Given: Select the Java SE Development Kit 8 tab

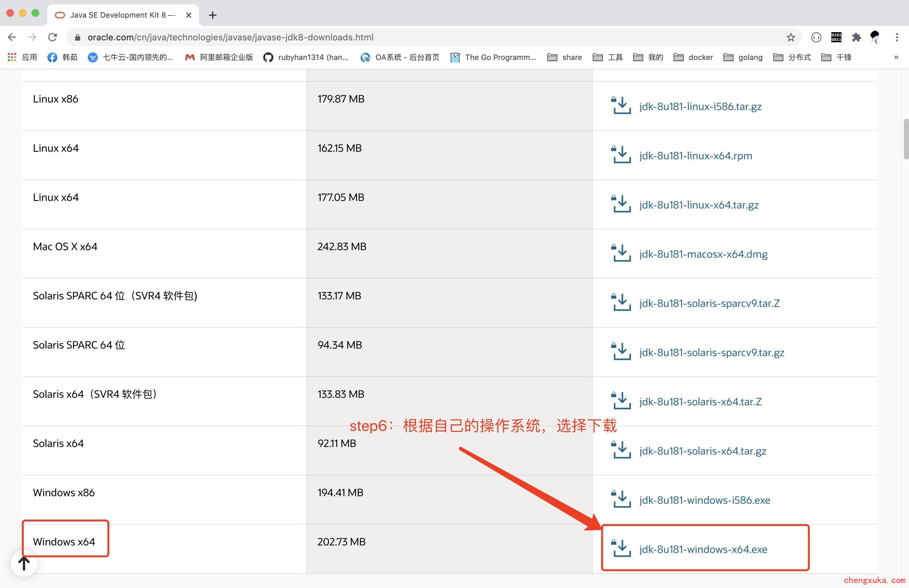Looking at the screenshot, I should point(123,15).
